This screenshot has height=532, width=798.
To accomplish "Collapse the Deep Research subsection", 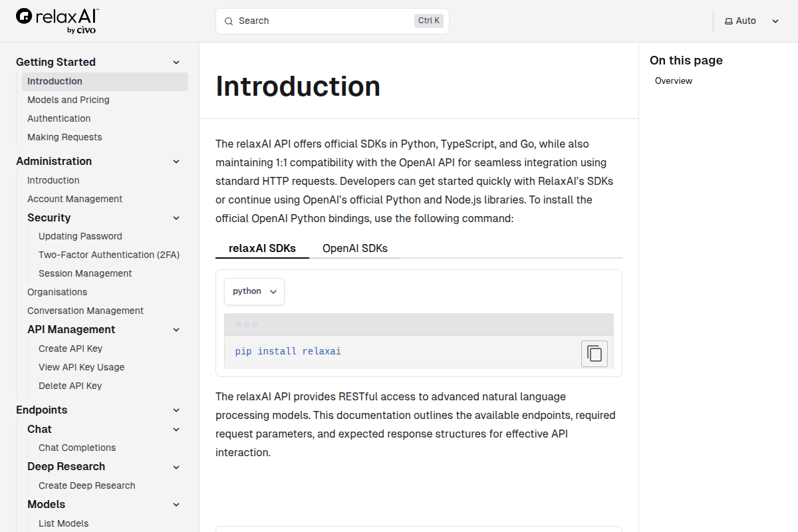I will click(176, 467).
